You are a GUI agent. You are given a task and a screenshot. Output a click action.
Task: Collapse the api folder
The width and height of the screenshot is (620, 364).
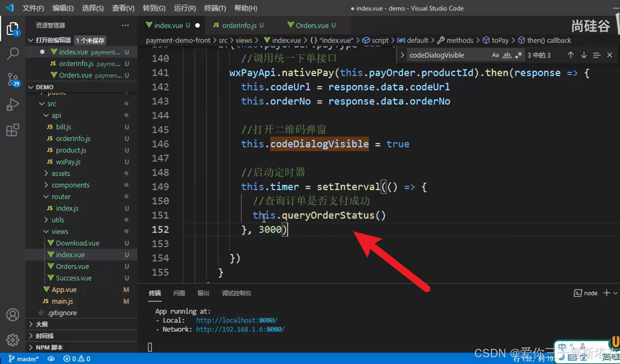[x=46, y=115]
